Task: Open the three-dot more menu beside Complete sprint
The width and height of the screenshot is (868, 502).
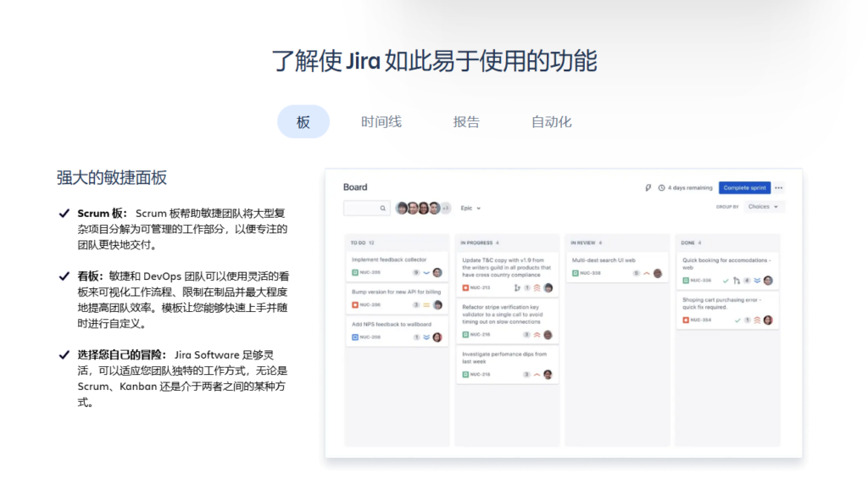Action: [x=779, y=188]
